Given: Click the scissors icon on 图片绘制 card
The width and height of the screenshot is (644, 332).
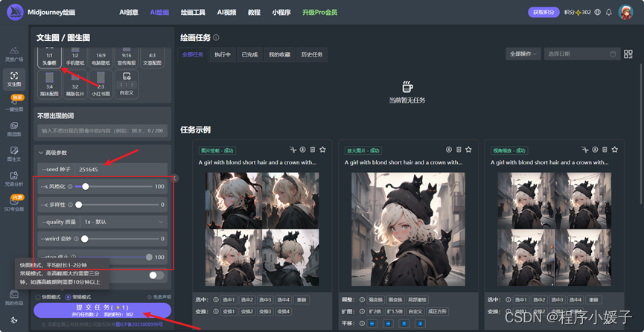Looking at the screenshot, I should tap(293, 150).
